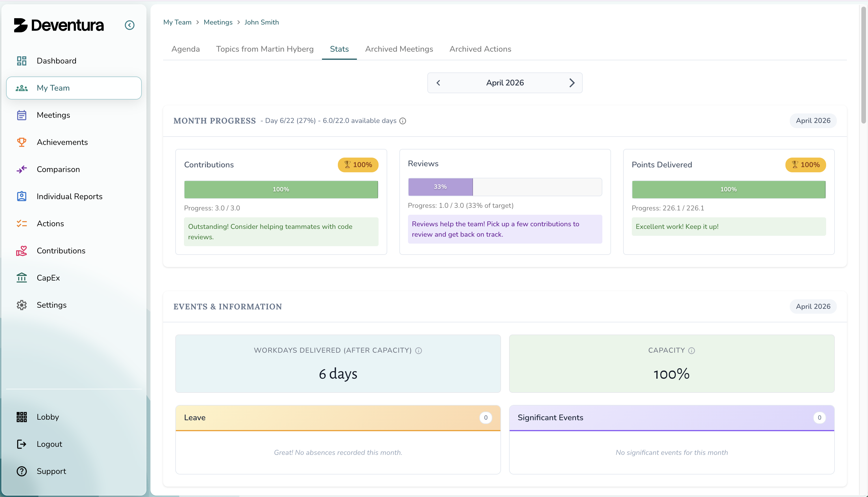Select the Achievements trophy icon
Image resolution: width=868 pixels, height=497 pixels.
pos(21,142)
